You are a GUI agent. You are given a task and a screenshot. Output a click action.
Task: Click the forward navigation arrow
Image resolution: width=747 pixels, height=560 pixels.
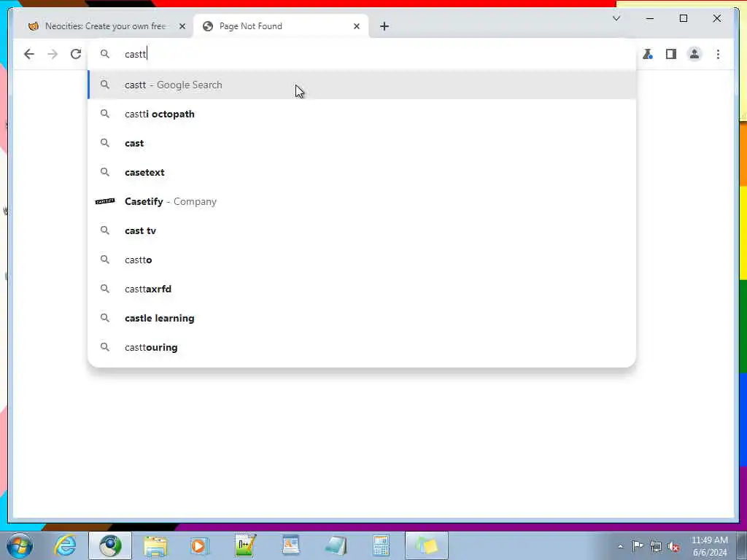[x=53, y=54]
